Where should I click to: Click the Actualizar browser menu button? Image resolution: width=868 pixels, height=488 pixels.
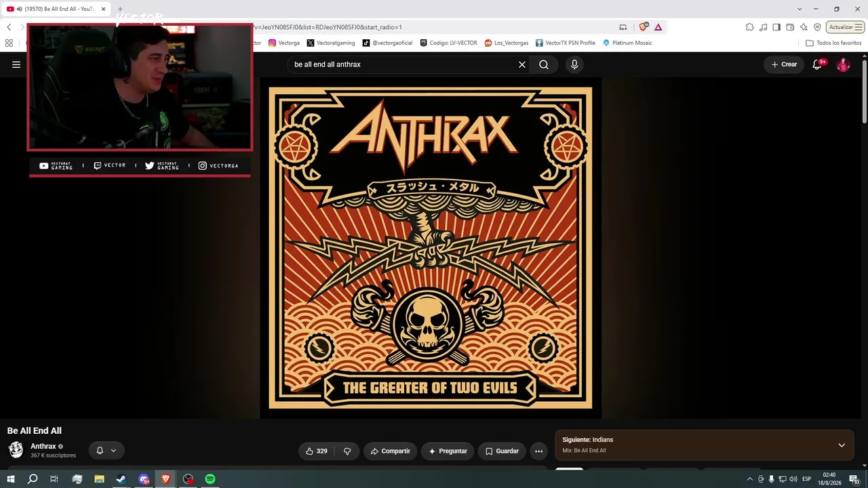point(846,27)
